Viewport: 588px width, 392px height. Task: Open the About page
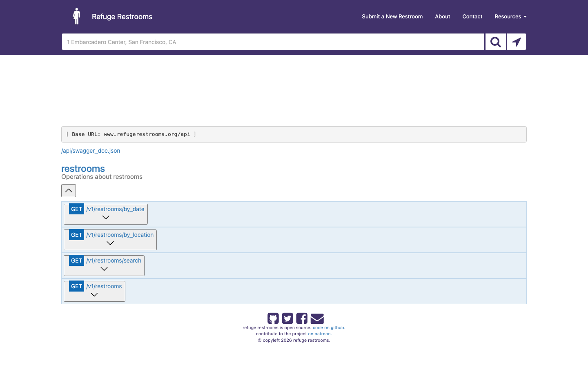442,17
